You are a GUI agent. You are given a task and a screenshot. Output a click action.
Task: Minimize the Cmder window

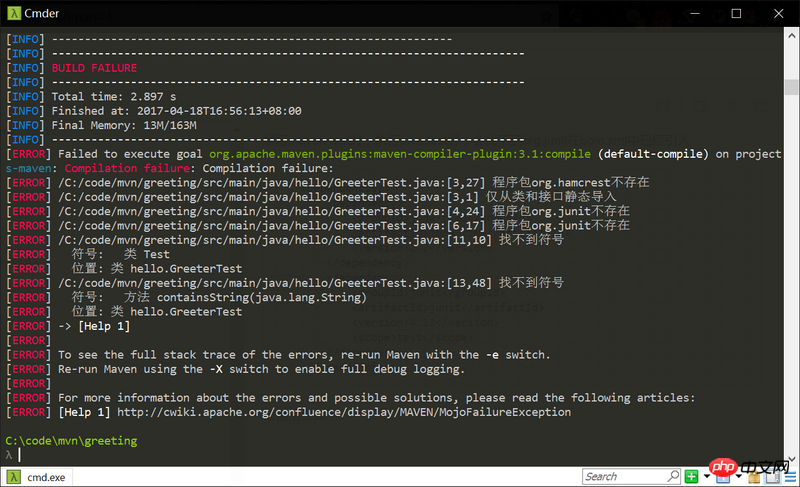[689, 13]
